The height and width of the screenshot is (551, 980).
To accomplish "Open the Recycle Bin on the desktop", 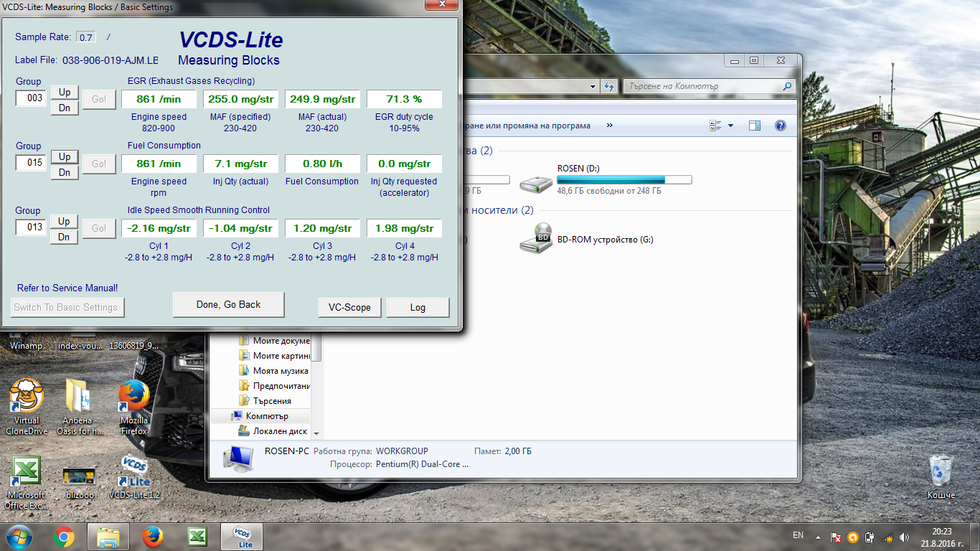I will click(x=940, y=471).
